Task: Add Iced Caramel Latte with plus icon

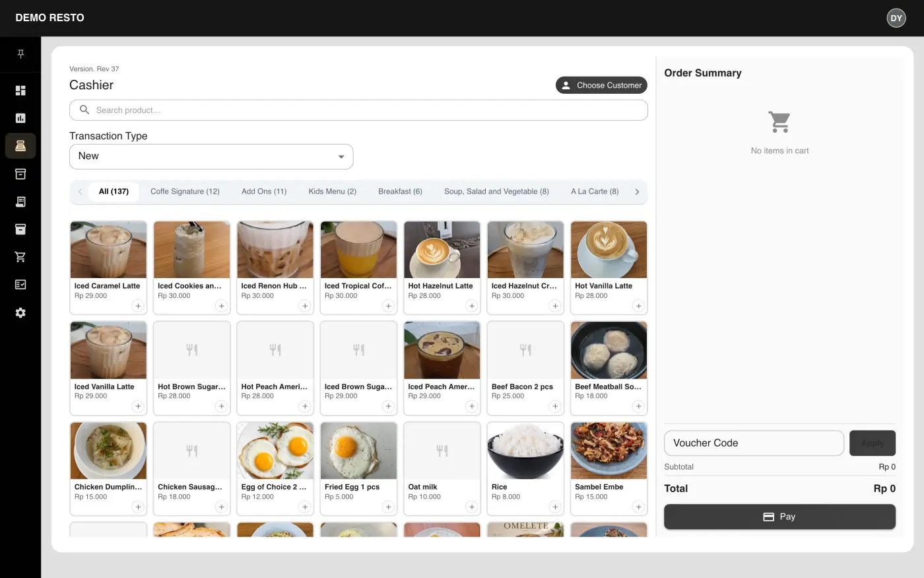Action: (138, 306)
